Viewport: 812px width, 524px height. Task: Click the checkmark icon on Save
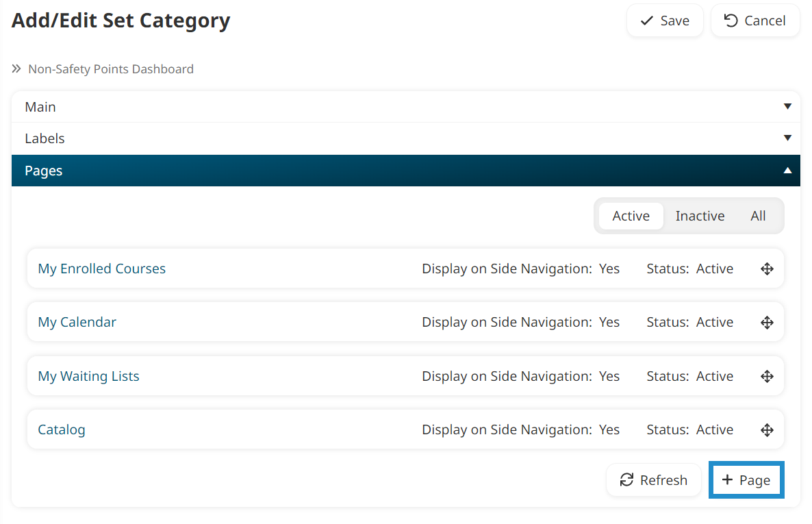tap(646, 21)
